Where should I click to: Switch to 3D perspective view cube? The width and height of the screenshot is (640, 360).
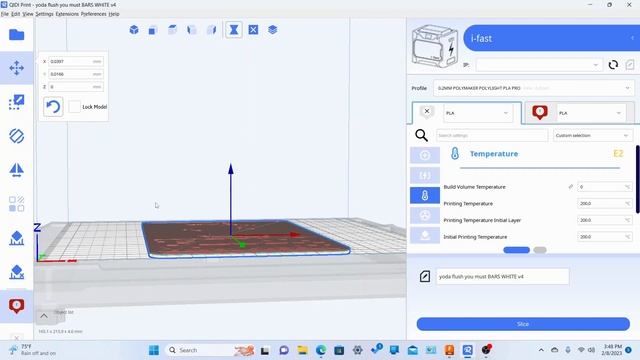click(134, 30)
